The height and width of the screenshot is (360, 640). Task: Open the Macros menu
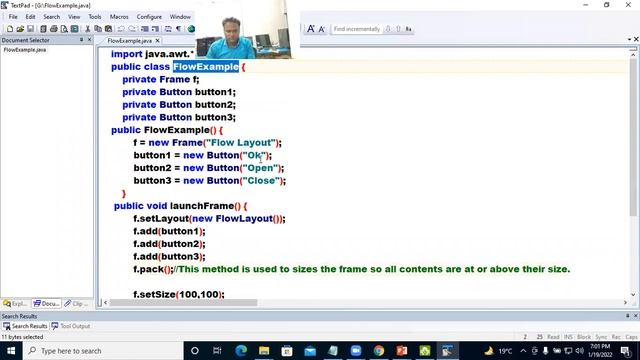click(119, 17)
